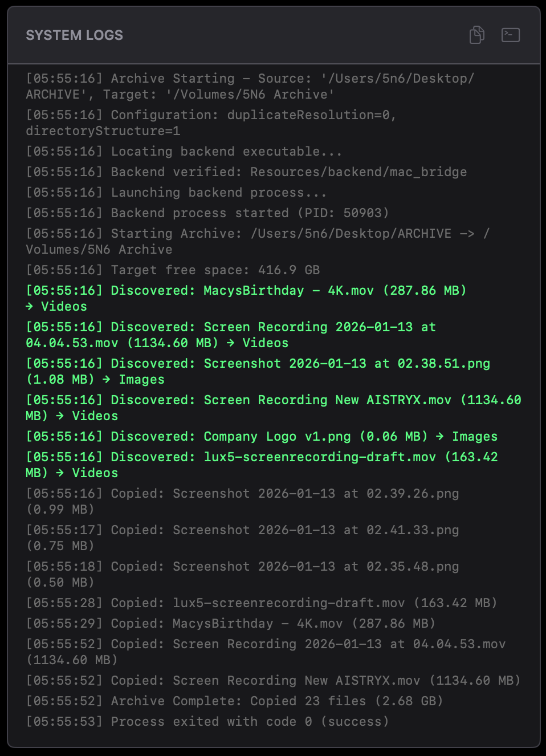This screenshot has height=756, width=546.
Task: Click the Discovered Company Logo v1.png line
Action: tap(260, 436)
